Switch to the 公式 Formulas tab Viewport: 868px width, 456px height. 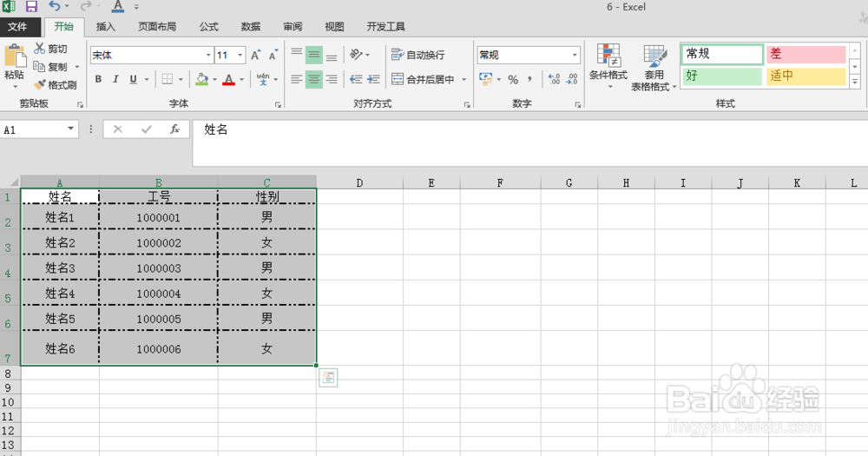click(208, 27)
